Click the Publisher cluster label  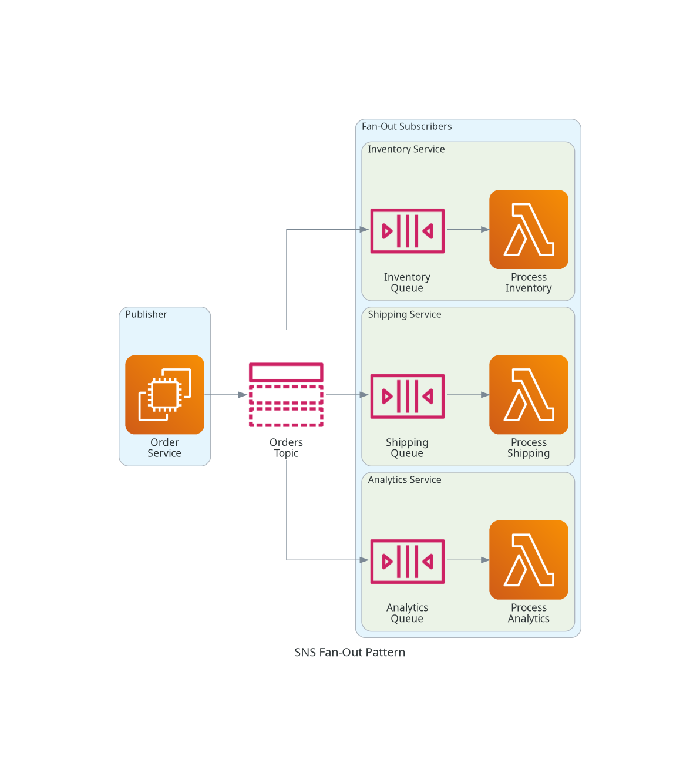pyautogui.click(x=146, y=314)
